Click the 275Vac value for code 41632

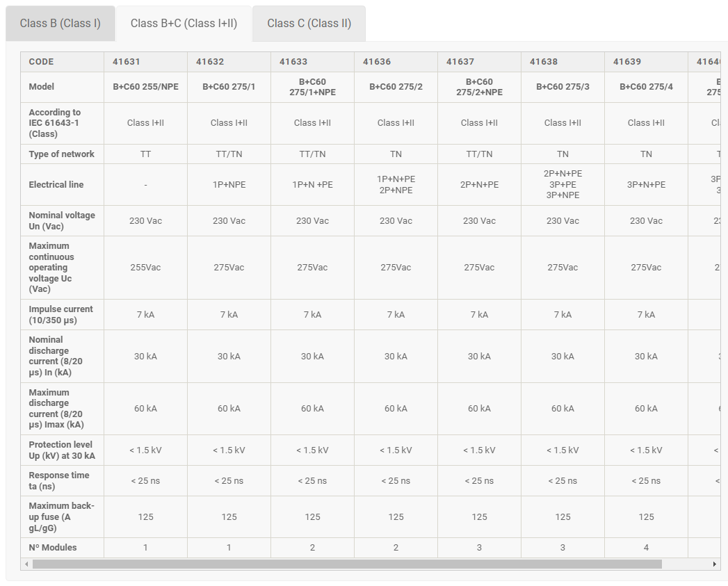pyautogui.click(x=229, y=268)
